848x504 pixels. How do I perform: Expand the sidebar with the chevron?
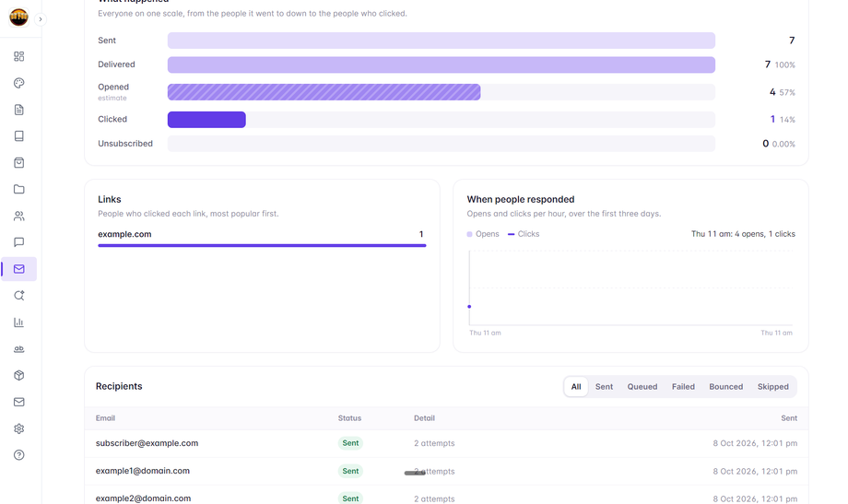click(x=40, y=19)
